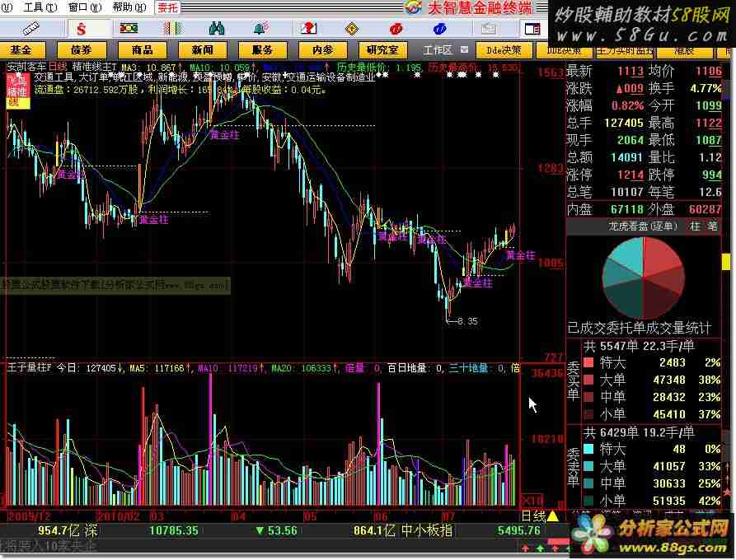
Task: Switch 龙虎看盘 view to 笔 mode
Action: [713, 226]
